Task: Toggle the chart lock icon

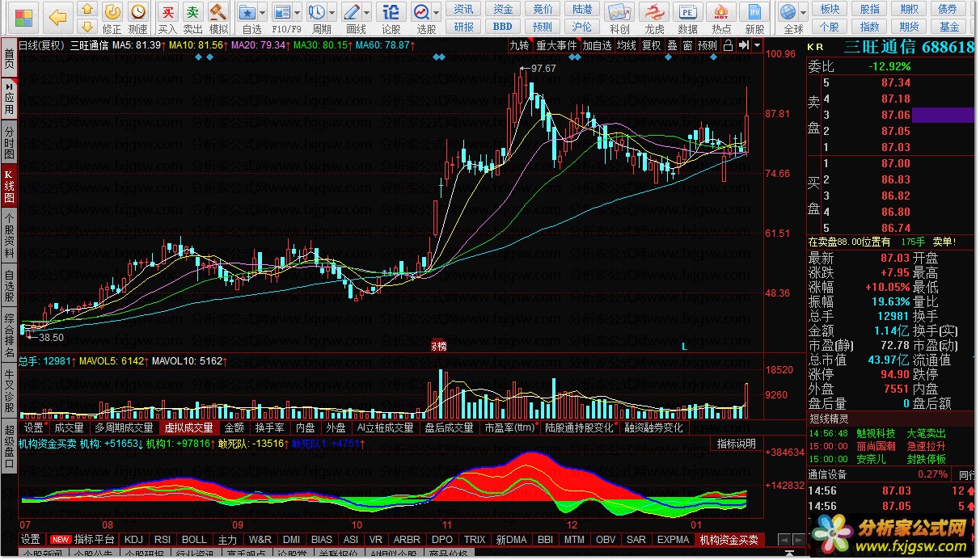Action: point(728,45)
